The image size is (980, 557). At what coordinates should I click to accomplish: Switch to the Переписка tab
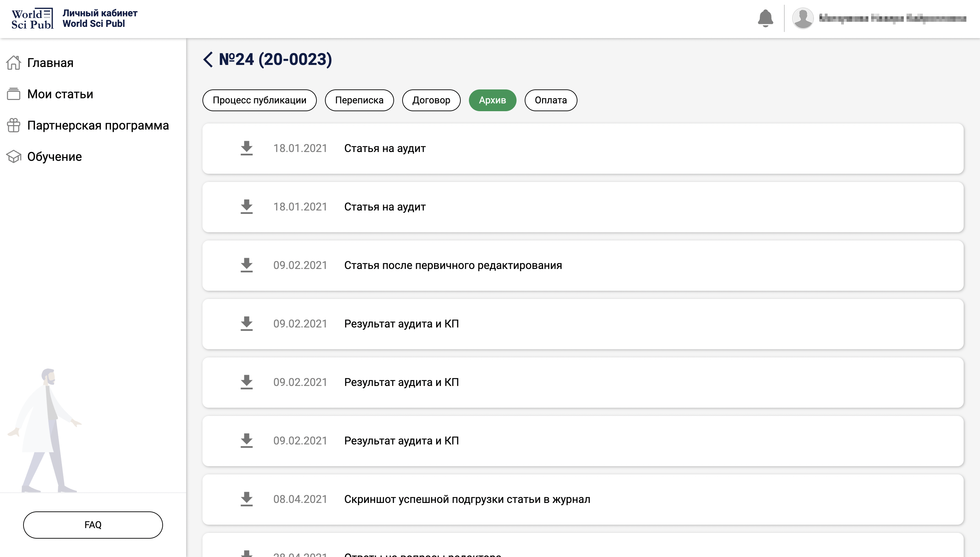(x=359, y=100)
